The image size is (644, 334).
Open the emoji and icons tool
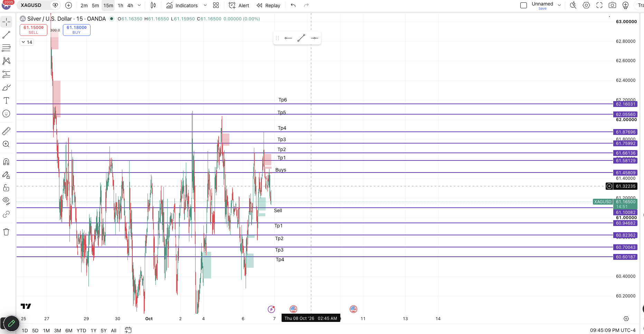point(6,114)
